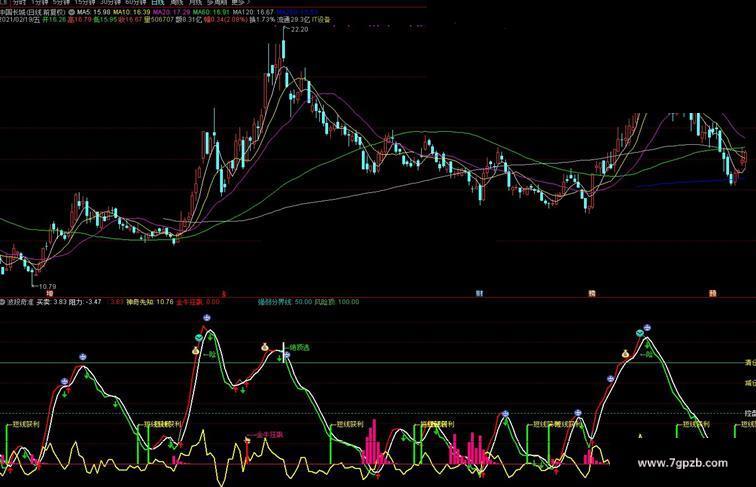Click the MA5: 15.98 value
This screenshot has height=487, width=756.
(93, 12)
